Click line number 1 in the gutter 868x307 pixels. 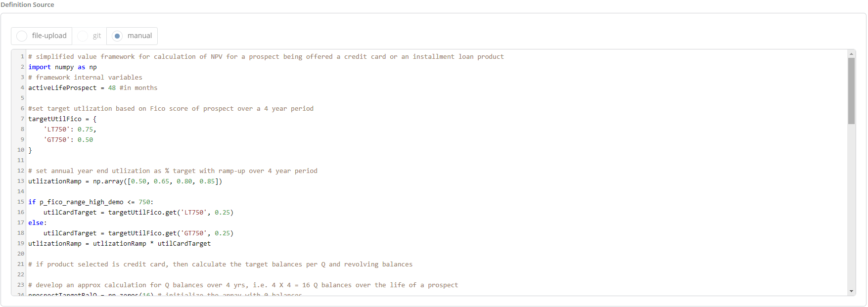click(22, 57)
